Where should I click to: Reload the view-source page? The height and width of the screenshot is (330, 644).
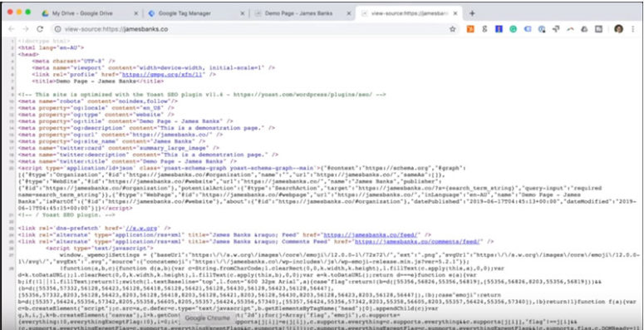click(40, 29)
